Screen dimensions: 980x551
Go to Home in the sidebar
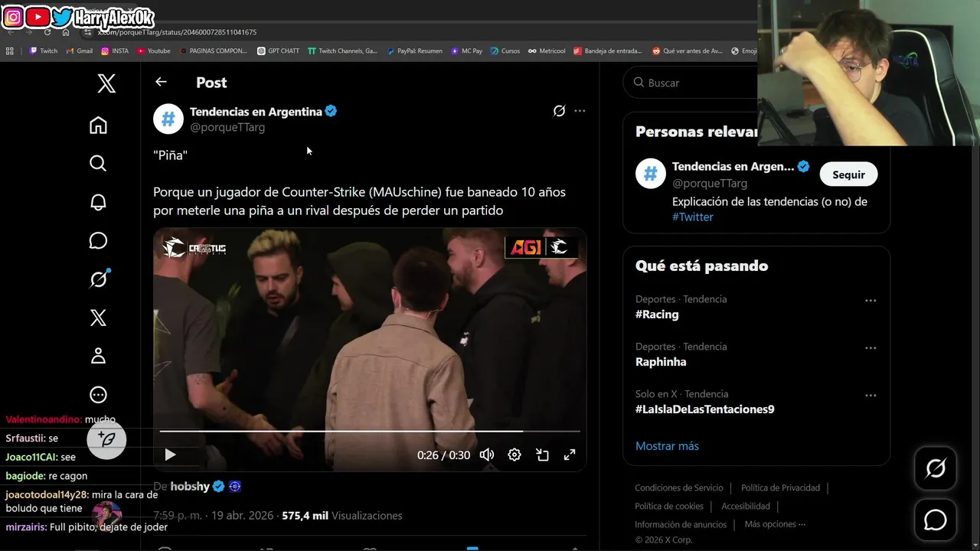[x=98, y=125]
